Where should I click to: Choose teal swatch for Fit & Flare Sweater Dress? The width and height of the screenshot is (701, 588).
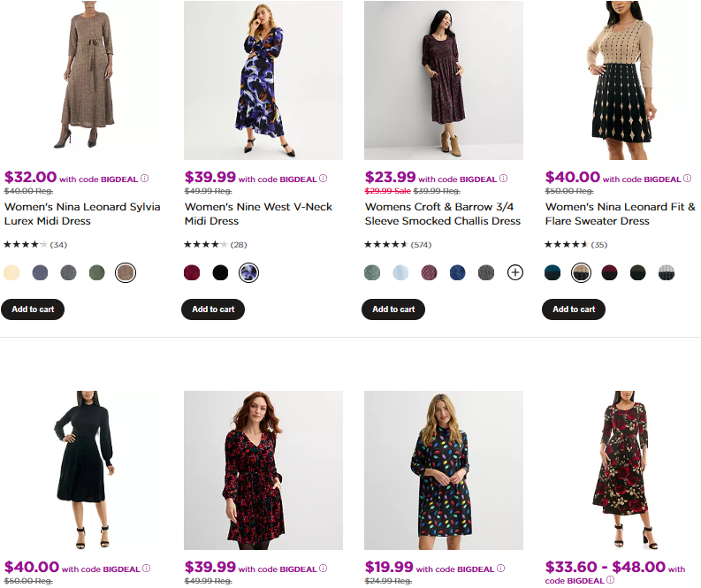pyautogui.click(x=552, y=272)
